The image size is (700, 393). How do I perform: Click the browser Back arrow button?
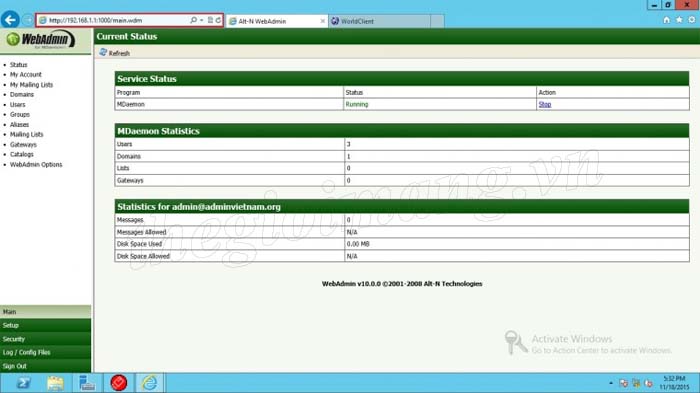click(x=10, y=20)
